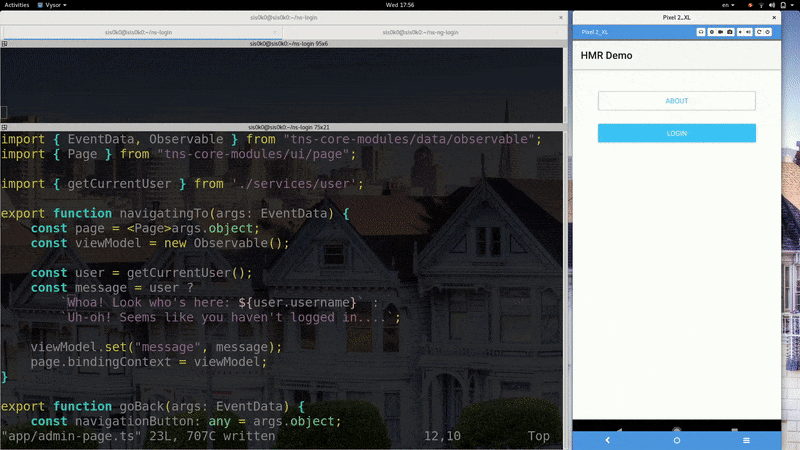Click the Vysor rotate device icon
This screenshot has height=450, width=800.
[x=758, y=32]
